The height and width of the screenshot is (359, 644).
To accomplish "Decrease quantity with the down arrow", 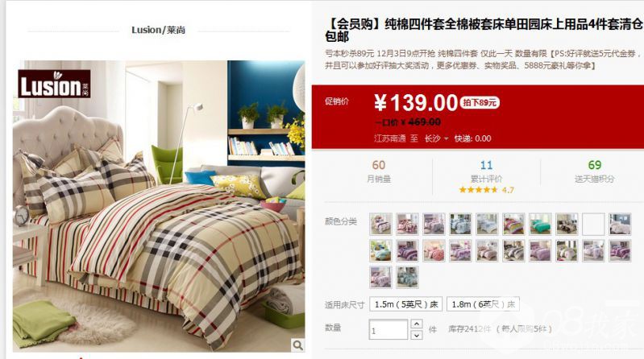I will coord(417,335).
